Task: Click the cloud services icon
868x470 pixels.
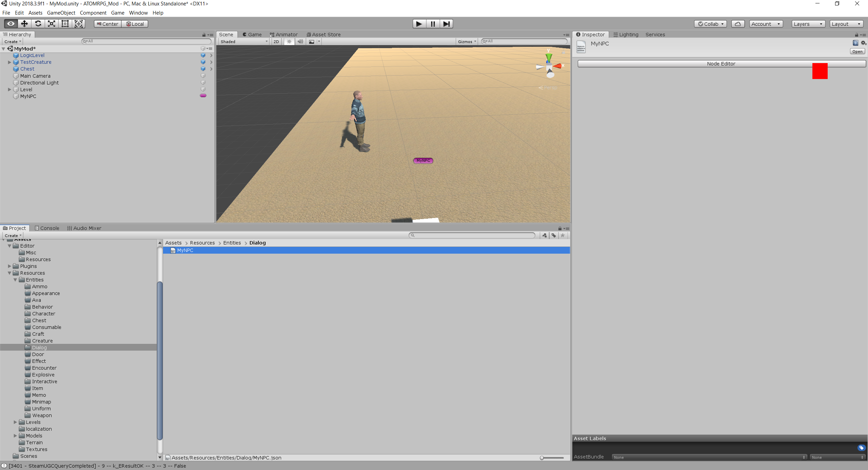Action: pos(737,24)
